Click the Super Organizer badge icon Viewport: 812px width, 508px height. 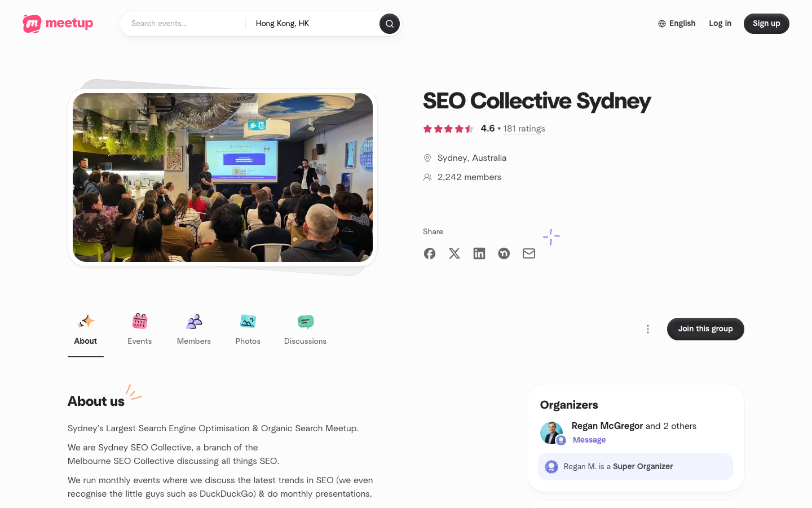pyautogui.click(x=551, y=467)
